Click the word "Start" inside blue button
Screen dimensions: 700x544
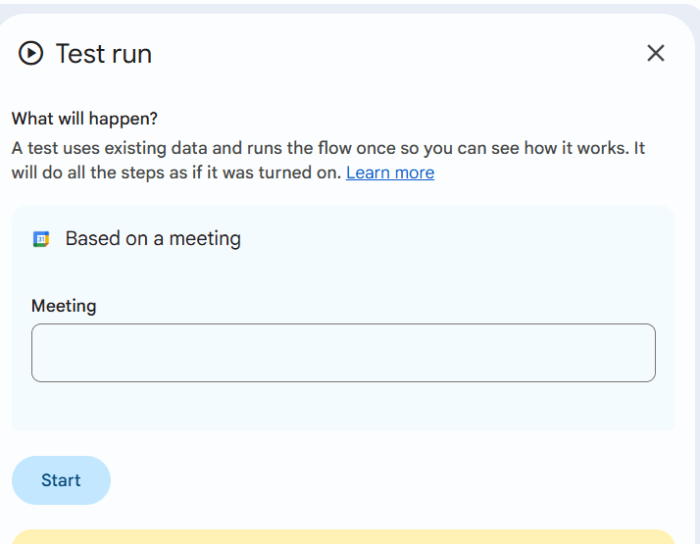[61, 481]
